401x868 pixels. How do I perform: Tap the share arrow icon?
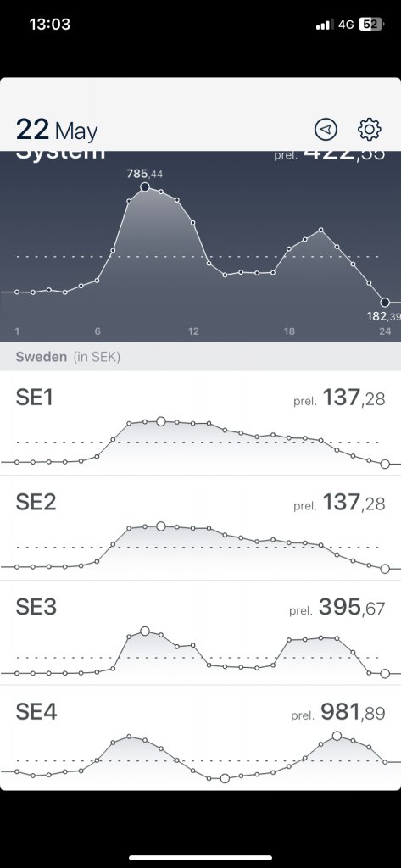click(x=326, y=130)
